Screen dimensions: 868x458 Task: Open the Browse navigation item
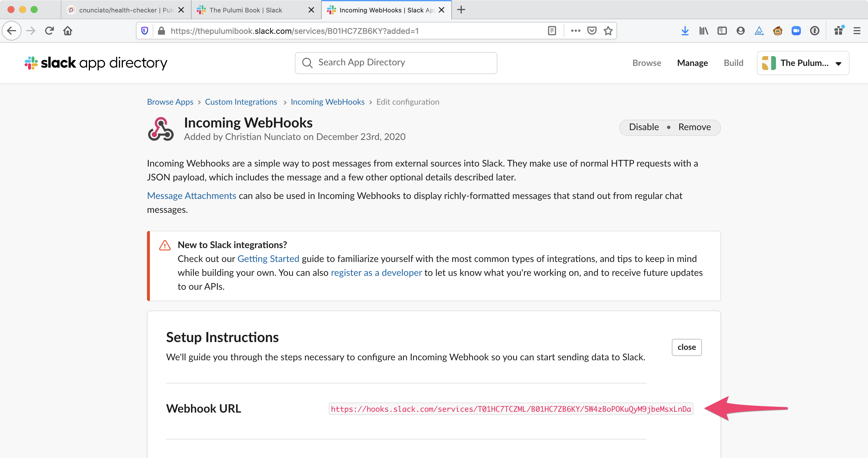(647, 63)
